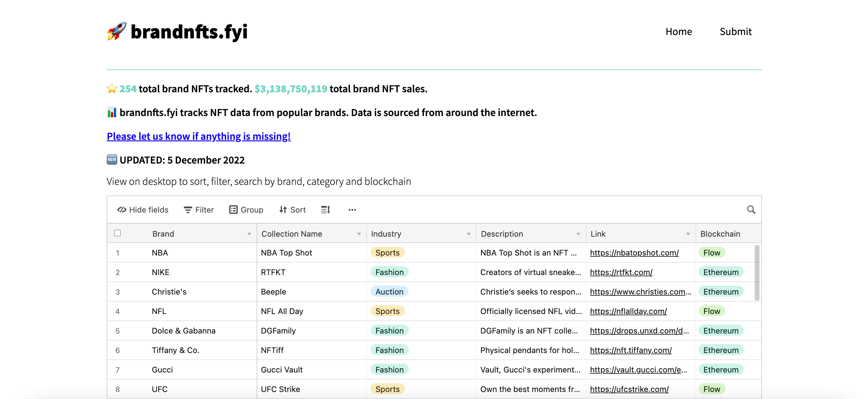Click the Sports tag in NBA row
Screen dimensions: 868x399
[387, 253]
